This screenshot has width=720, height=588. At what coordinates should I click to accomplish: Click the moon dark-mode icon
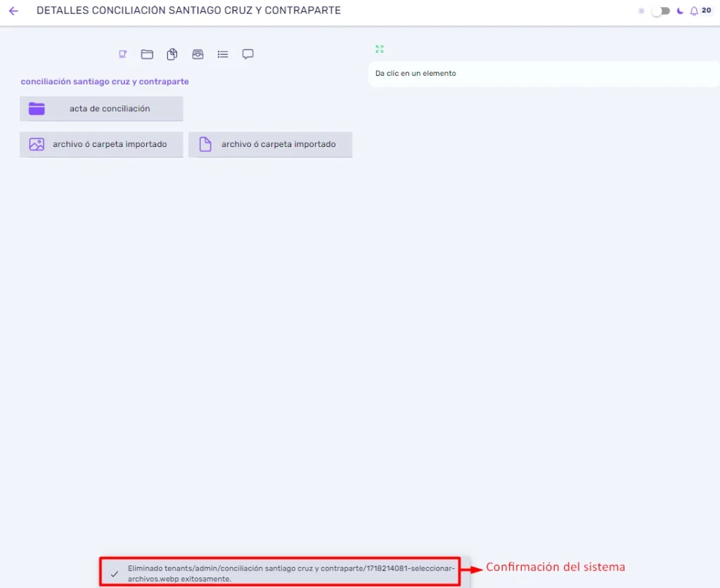tap(680, 11)
